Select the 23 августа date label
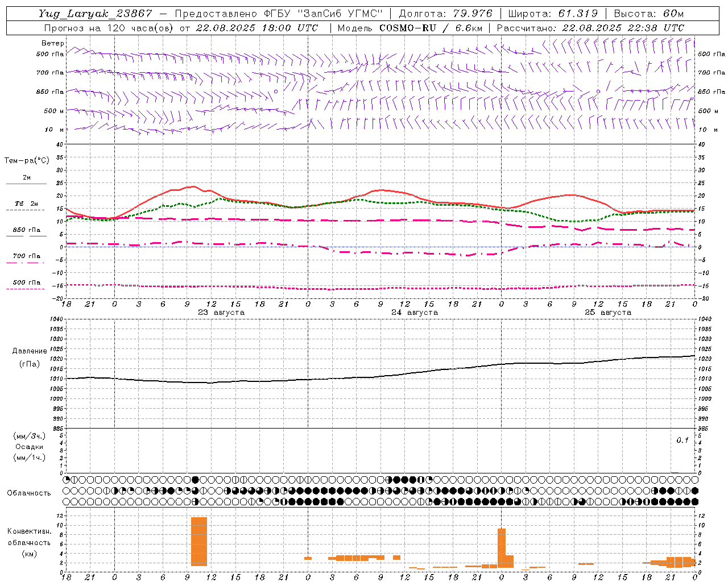 coord(221,313)
